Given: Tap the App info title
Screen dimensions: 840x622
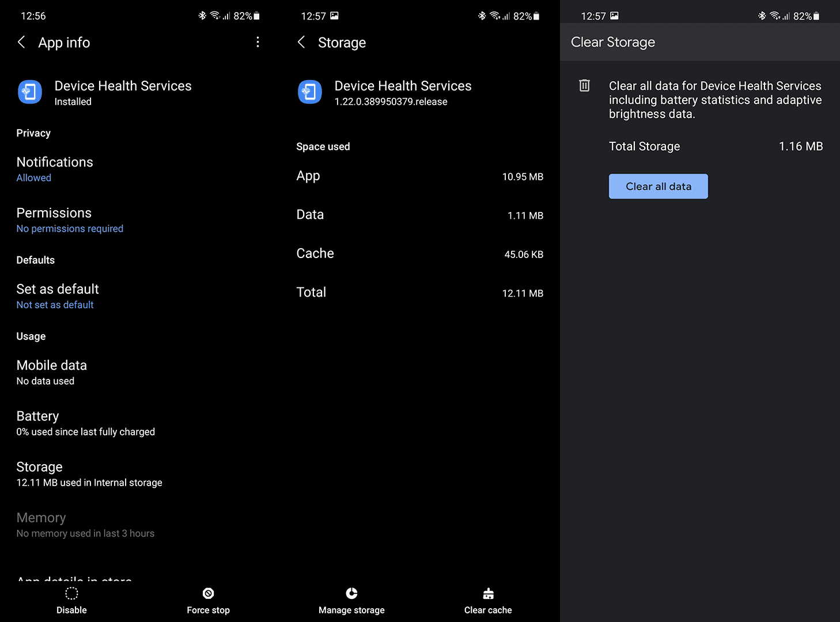Looking at the screenshot, I should [x=64, y=43].
